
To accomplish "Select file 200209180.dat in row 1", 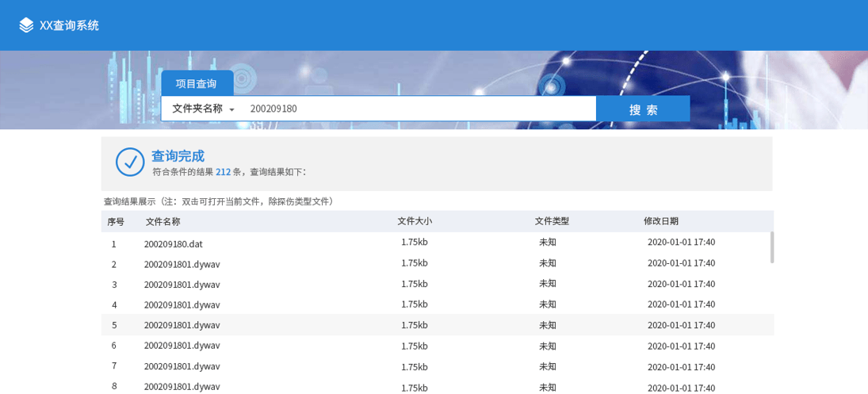I will [x=174, y=244].
